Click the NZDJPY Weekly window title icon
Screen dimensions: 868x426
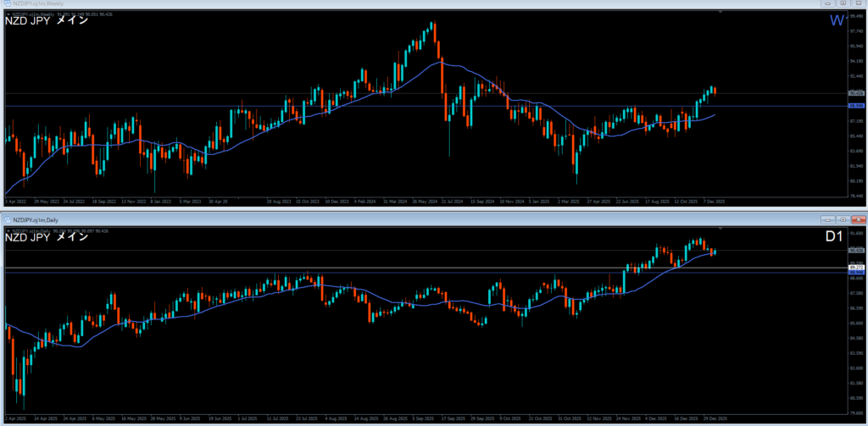(5, 4)
